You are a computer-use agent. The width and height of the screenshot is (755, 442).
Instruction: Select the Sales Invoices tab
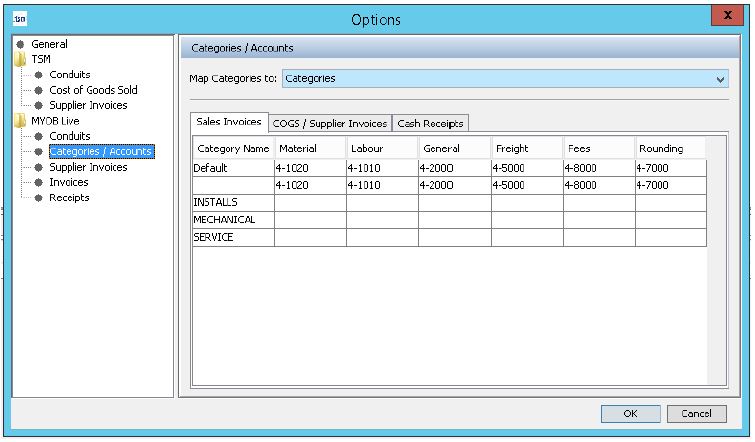[229, 122]
